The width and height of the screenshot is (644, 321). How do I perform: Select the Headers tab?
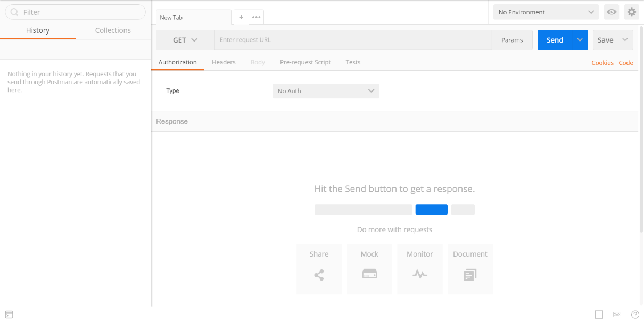click(x=224, y=62)
